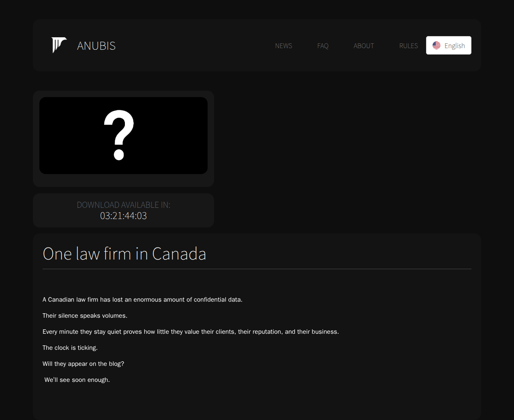
Task: Click the 'A Canadian law firm' paragraph
Action: (142, 300)
